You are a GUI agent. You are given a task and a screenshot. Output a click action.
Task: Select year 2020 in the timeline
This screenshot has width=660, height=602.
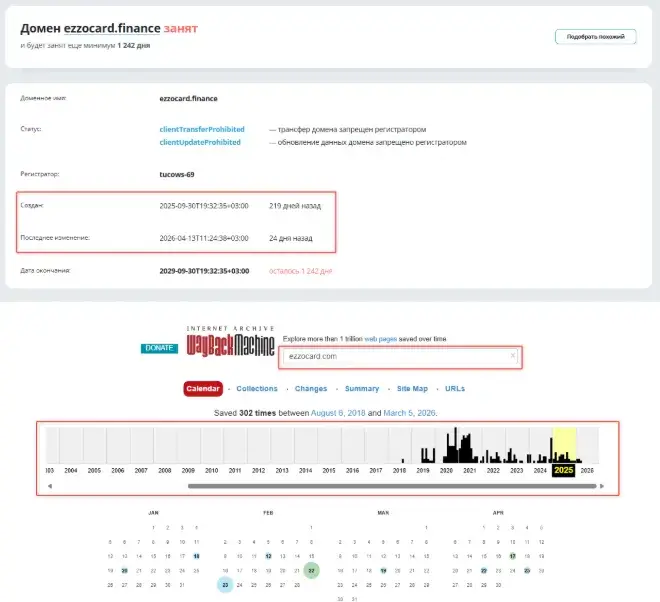(x=446, y=470)
